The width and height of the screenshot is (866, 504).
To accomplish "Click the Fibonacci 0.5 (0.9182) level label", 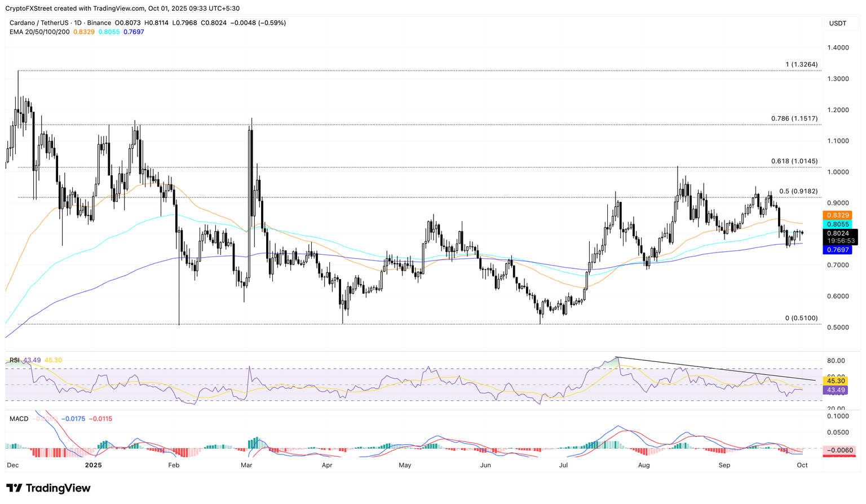I will pyautogui.click(x=798, y=192).
